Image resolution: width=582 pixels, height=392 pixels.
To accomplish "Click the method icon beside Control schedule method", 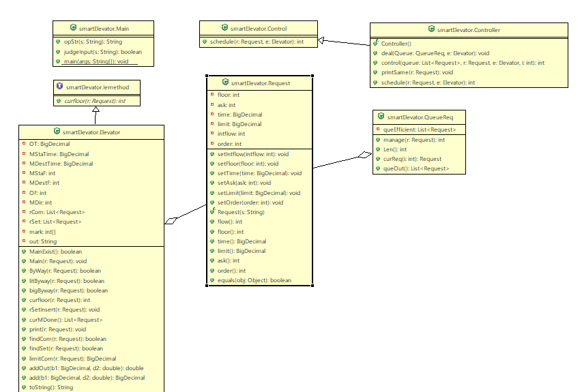I will tap(204, 42).
